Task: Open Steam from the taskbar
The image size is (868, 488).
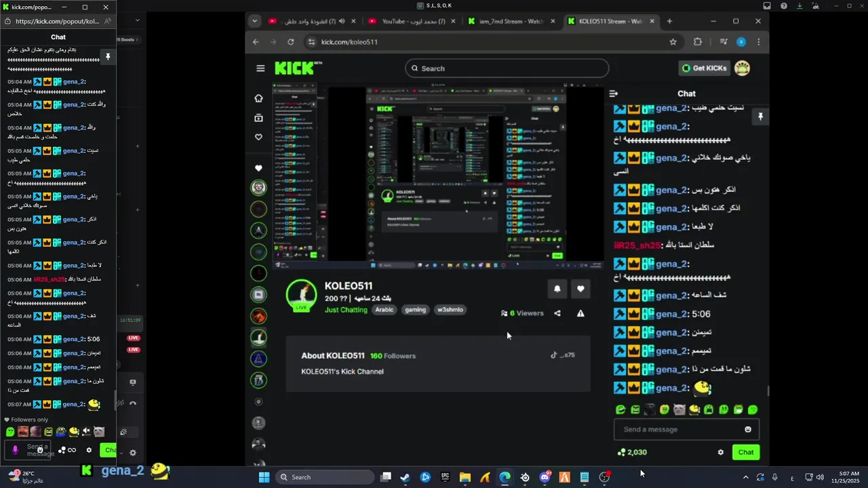Action: [405, 477]
